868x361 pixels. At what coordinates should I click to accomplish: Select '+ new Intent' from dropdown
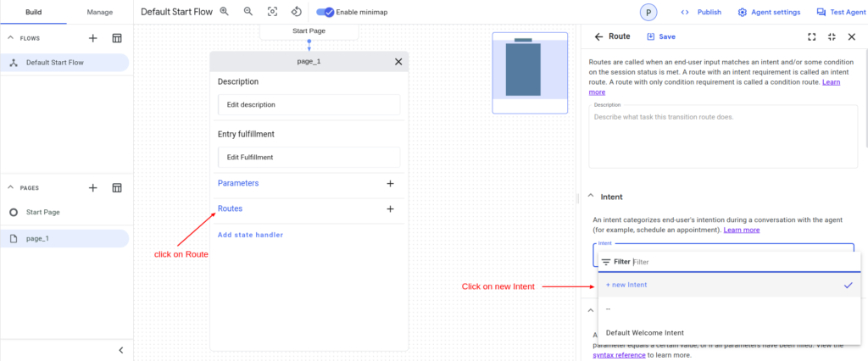pos(626,285)
